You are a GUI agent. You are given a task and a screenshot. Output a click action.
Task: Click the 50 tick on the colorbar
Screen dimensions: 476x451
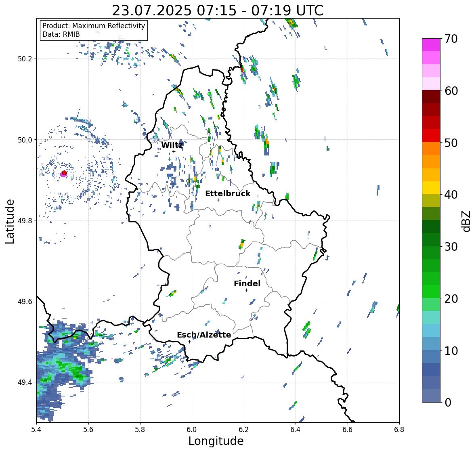(451, 143)
